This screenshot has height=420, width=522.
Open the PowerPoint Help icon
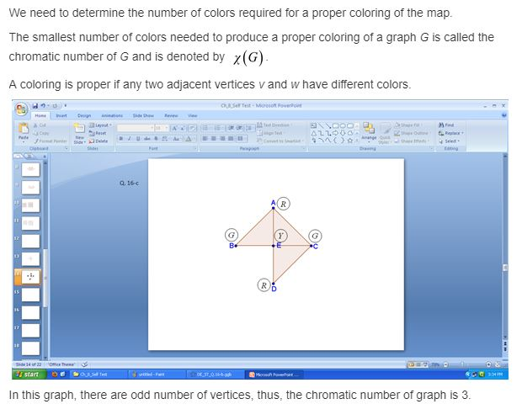pos(504,115)
